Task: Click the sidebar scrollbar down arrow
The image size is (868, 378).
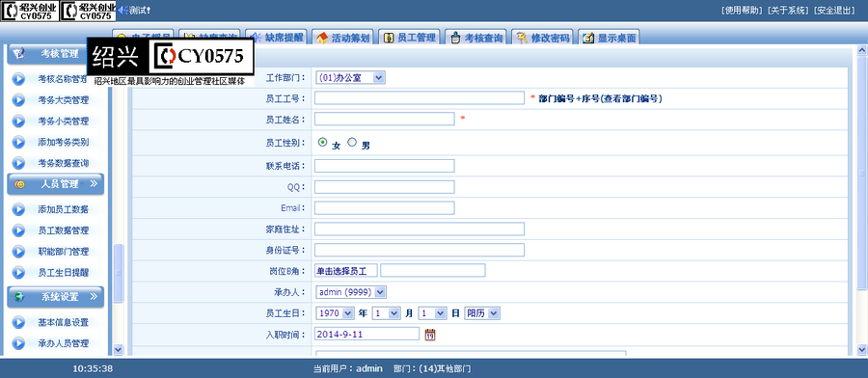Action: 118,349
